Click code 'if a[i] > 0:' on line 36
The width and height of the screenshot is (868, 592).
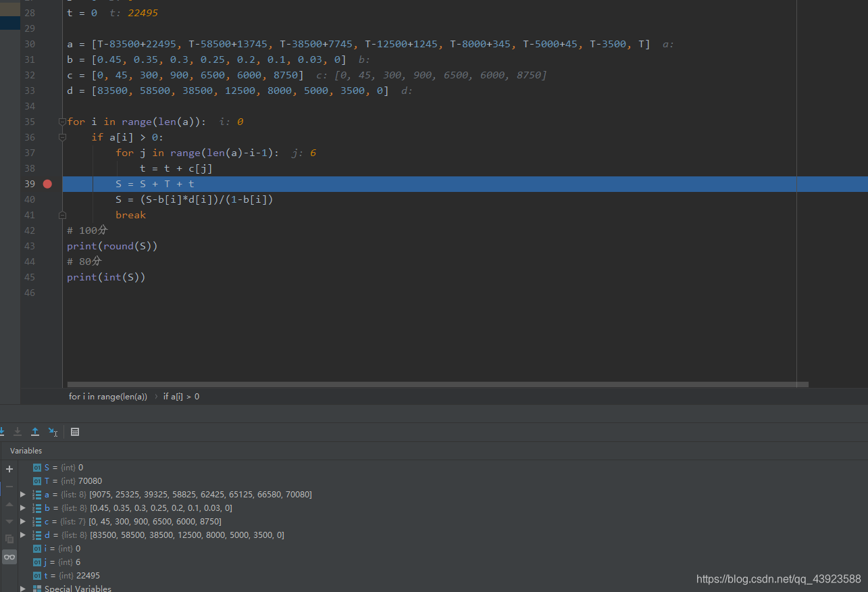click(x=128, y=137)
